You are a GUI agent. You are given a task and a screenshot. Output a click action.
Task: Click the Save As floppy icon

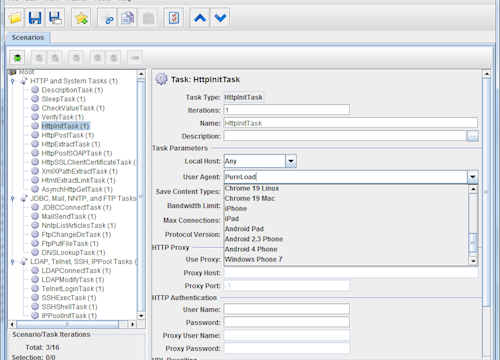pos(55,18)
